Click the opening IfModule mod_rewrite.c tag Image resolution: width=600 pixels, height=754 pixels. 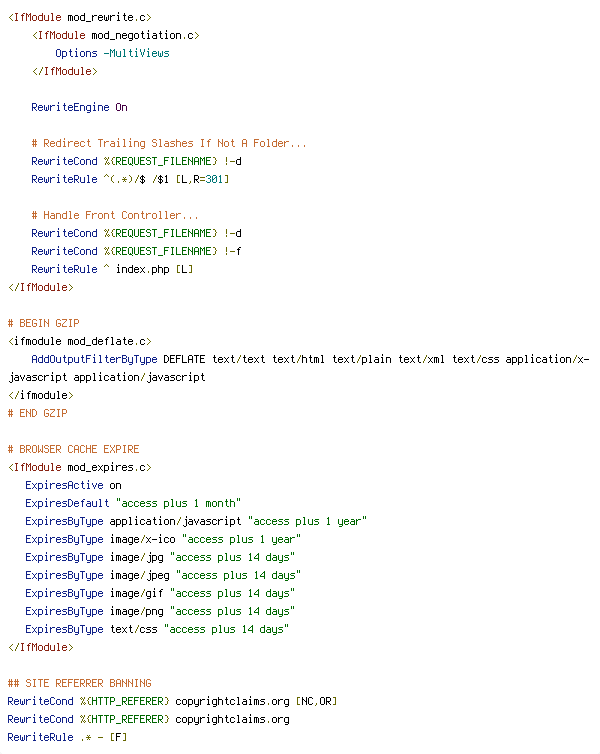point(80,17)
